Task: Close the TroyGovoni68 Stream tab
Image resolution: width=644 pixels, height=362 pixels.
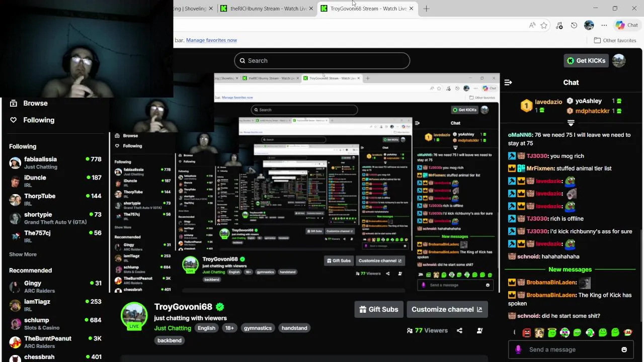Action: pos(411,9)
